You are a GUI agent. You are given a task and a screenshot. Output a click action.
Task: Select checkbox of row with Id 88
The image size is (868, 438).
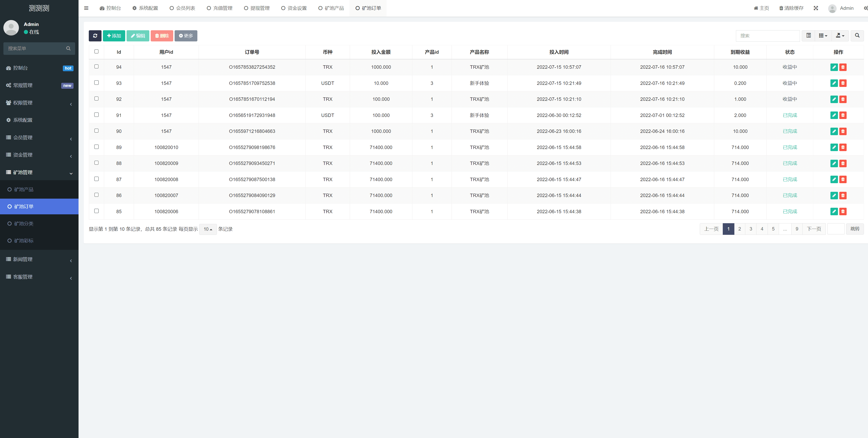click(x=96, y=163)
